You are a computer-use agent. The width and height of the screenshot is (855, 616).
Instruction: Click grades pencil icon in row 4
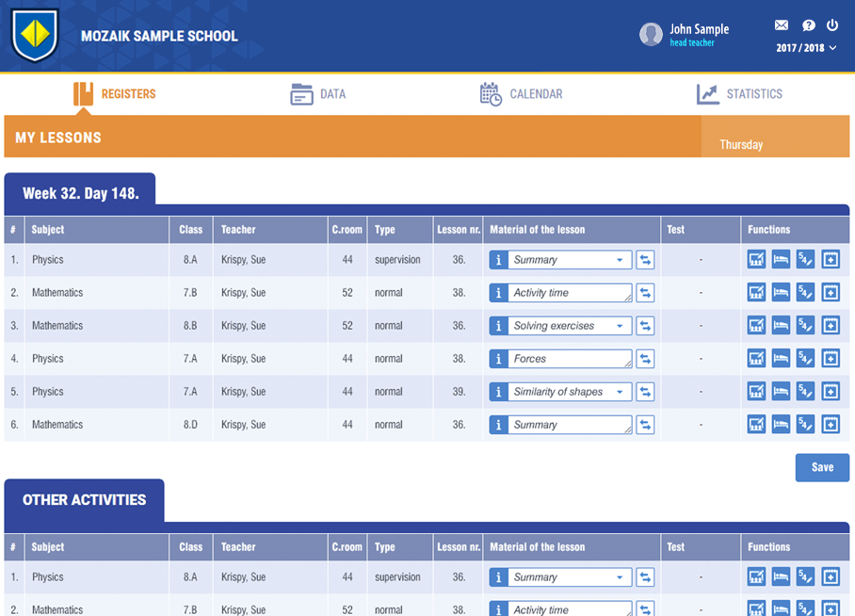pyautogui.click(x=805, y=359)
